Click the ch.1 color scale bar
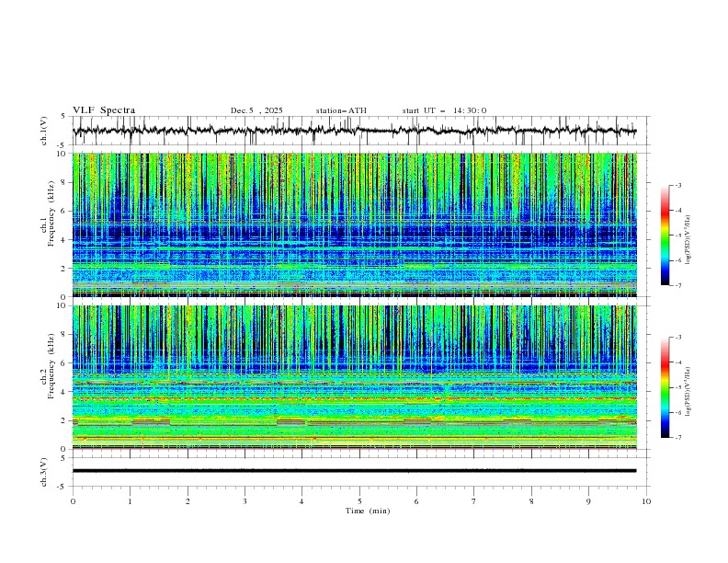Viewport: 728px width, 563px height. pos(665,236)
